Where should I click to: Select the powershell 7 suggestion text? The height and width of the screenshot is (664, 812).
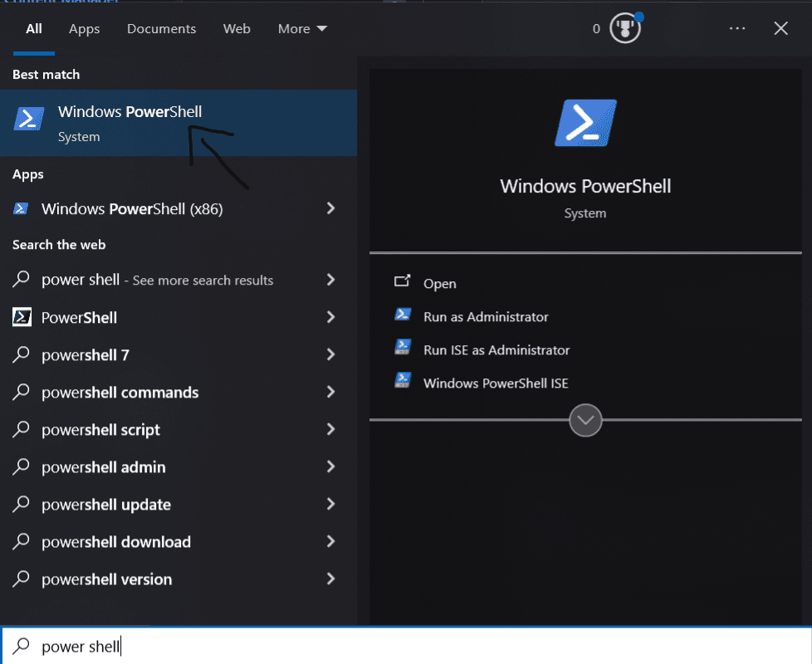86,355
